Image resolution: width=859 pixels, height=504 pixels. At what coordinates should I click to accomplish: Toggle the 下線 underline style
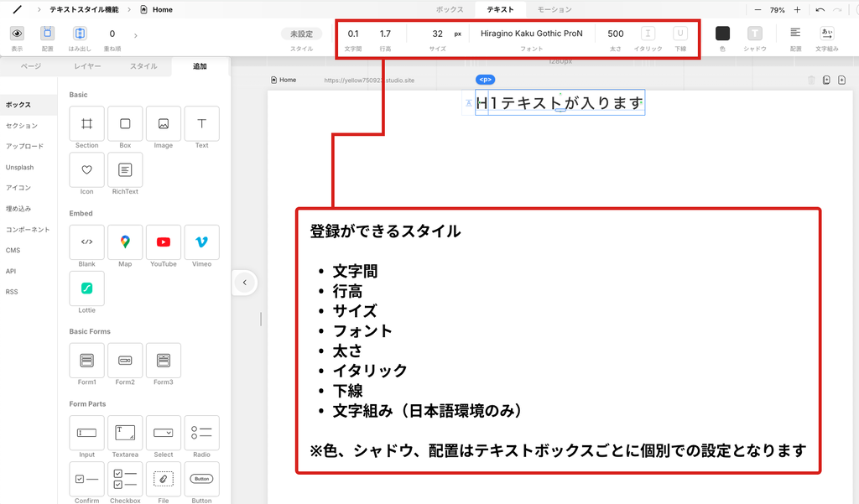click(x=680, y=34)
